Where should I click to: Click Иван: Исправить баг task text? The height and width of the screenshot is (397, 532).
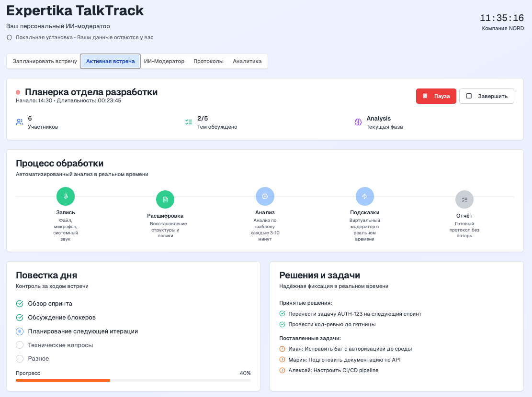[350, 349]
